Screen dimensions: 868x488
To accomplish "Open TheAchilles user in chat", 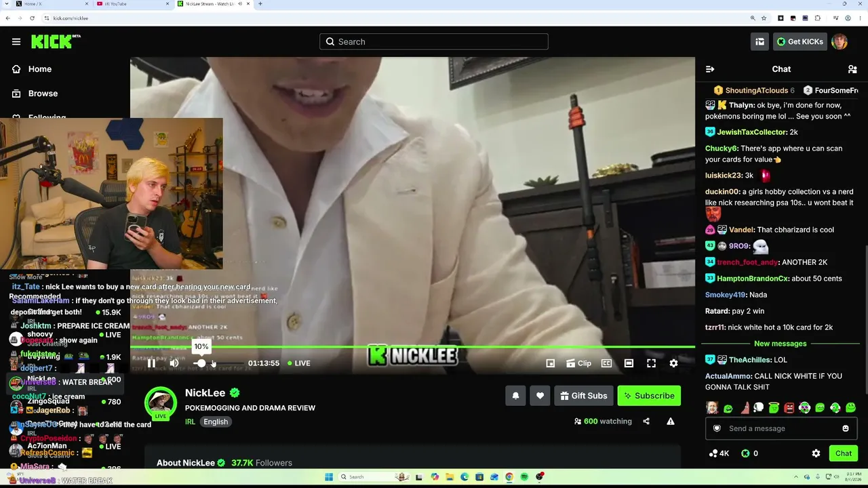I will click(x=750, y=360).
